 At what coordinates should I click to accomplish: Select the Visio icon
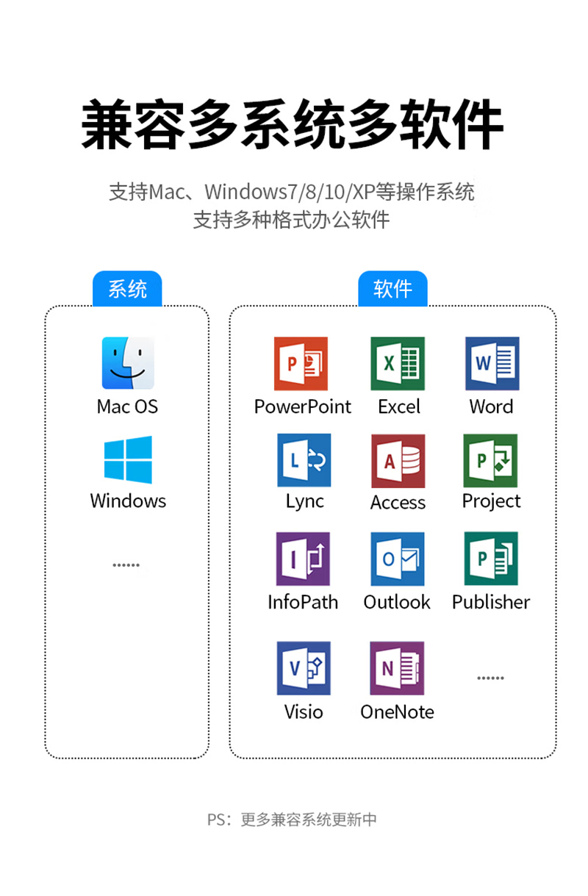tap(304, 668)
